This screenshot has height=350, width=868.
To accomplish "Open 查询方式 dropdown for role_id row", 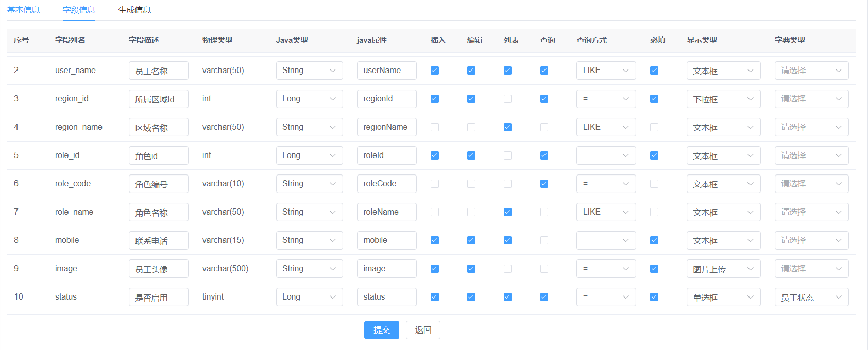I will (606, 155).
